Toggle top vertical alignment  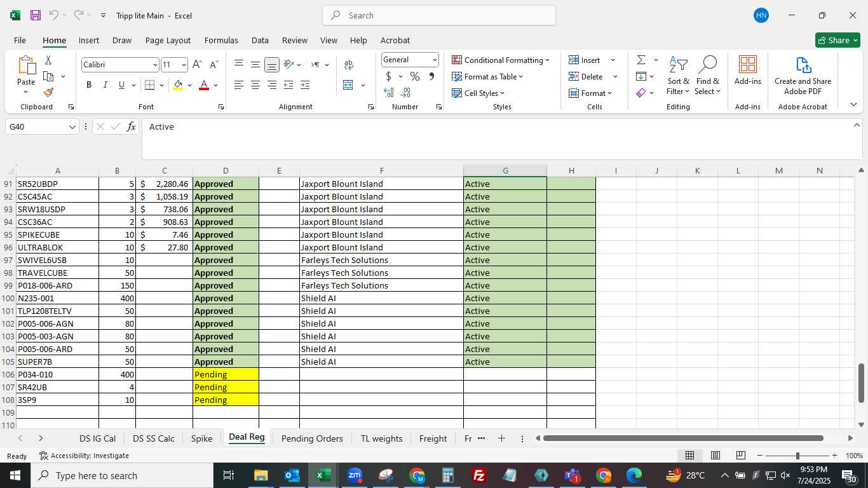[239, 65]
